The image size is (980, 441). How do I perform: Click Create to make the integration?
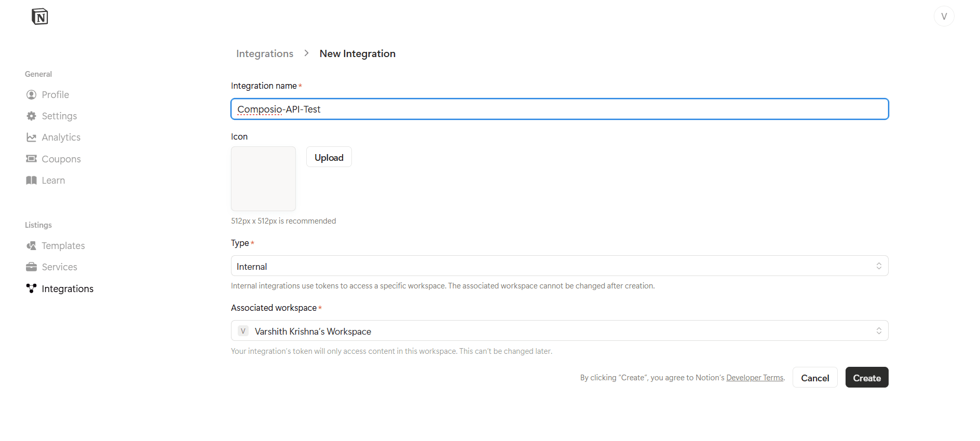[867, 377]
